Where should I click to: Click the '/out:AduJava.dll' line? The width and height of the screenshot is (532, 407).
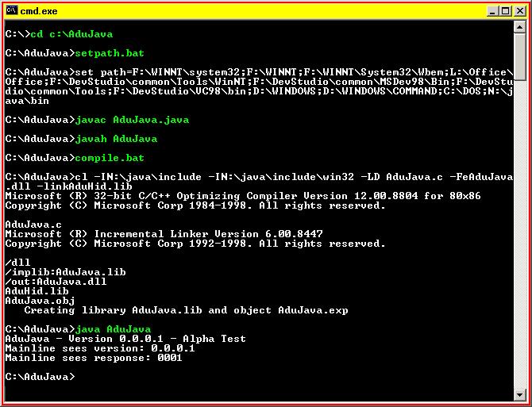pyautogui.click(x=56, y=282)
